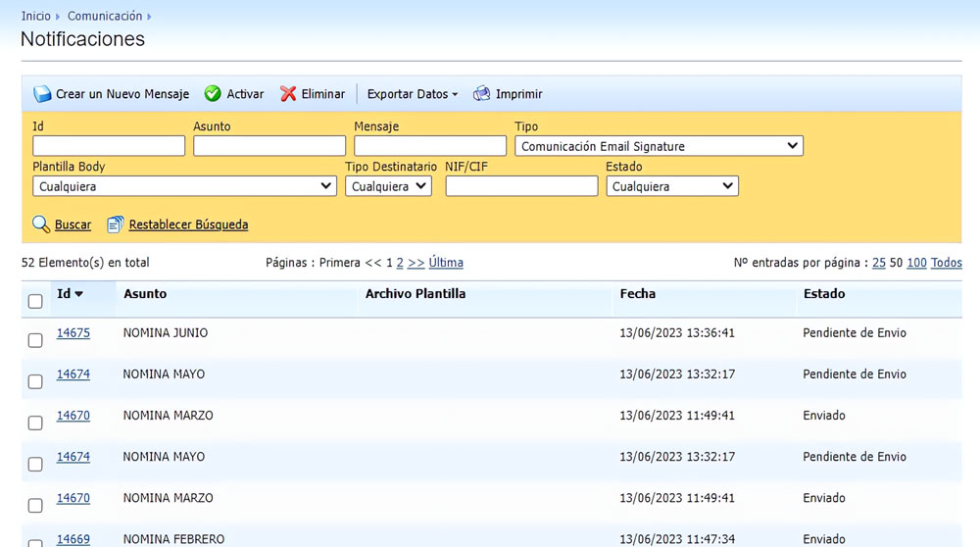Open the Tipo Destinatario dropdown
The height and width of the screenshot is (547, 980).
[x=388, y=186]
